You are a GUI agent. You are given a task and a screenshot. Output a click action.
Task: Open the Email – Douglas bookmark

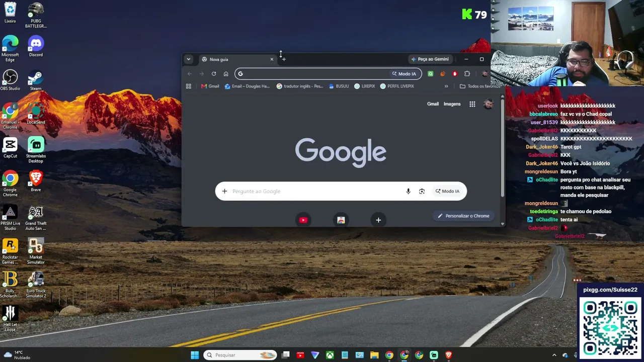click(x=247, y=86)
